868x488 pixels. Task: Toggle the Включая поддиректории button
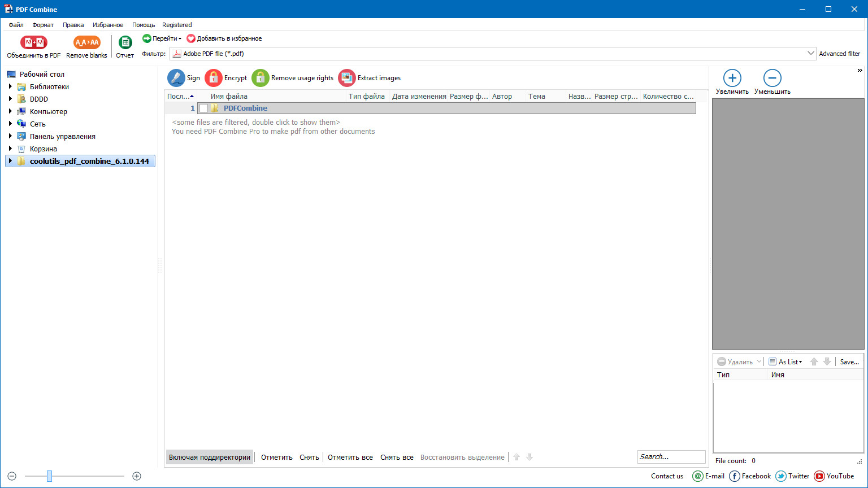210,457
